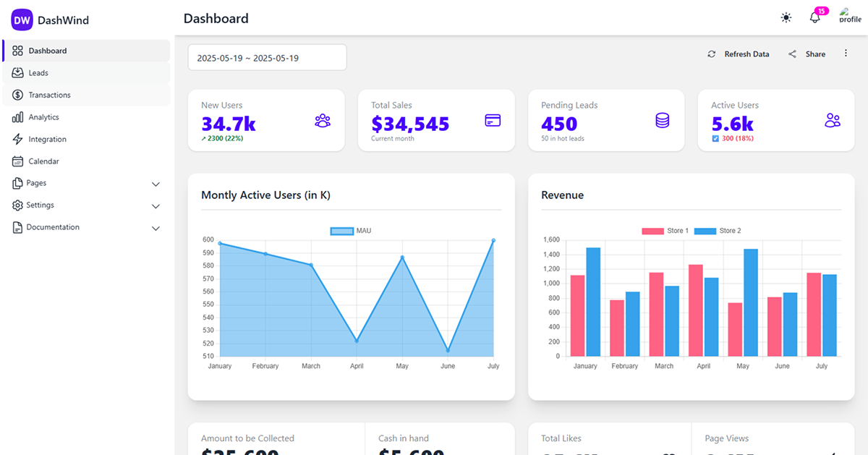
Task: Expand the Documentation submenu chevron
Action: (156, 229)
